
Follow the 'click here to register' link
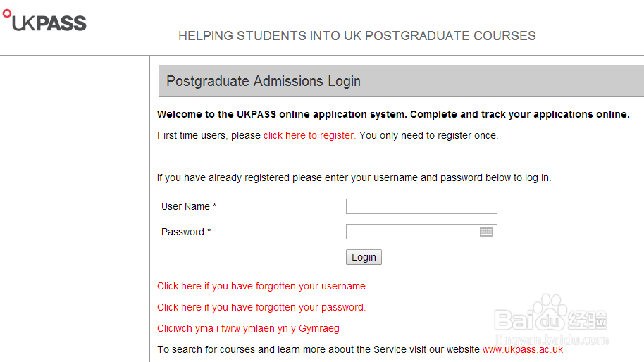tap(309, 135)
